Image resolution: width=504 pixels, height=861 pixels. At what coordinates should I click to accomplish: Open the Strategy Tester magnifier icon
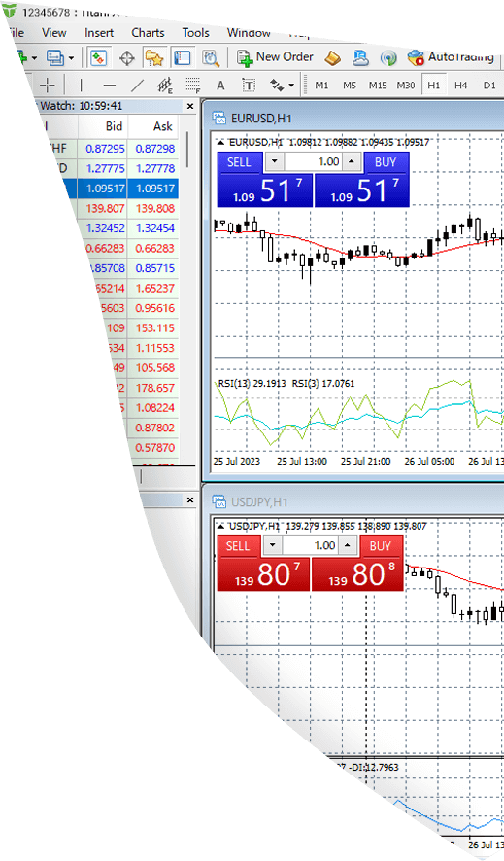211,57
